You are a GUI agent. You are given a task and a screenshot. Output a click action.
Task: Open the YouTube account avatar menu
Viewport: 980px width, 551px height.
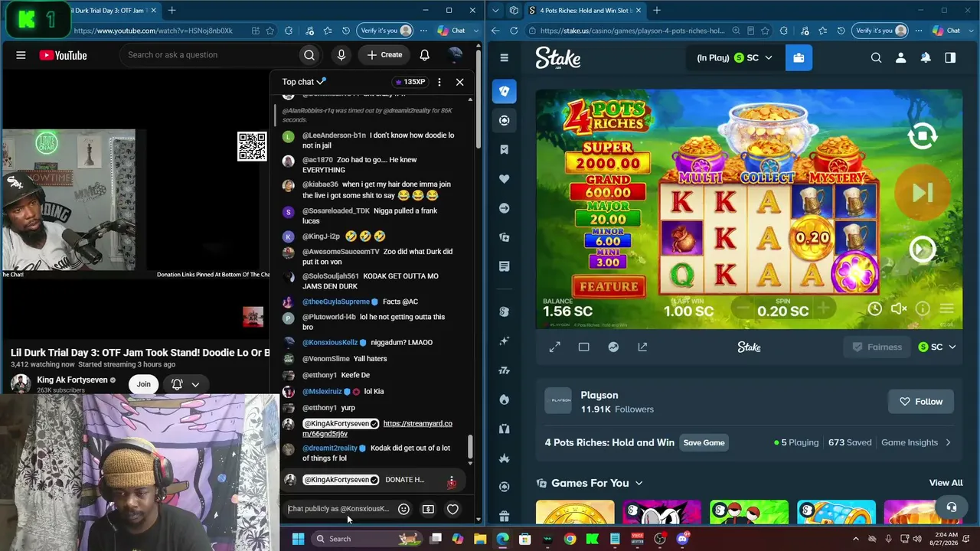pyautogui.click(x=456, y=55)
